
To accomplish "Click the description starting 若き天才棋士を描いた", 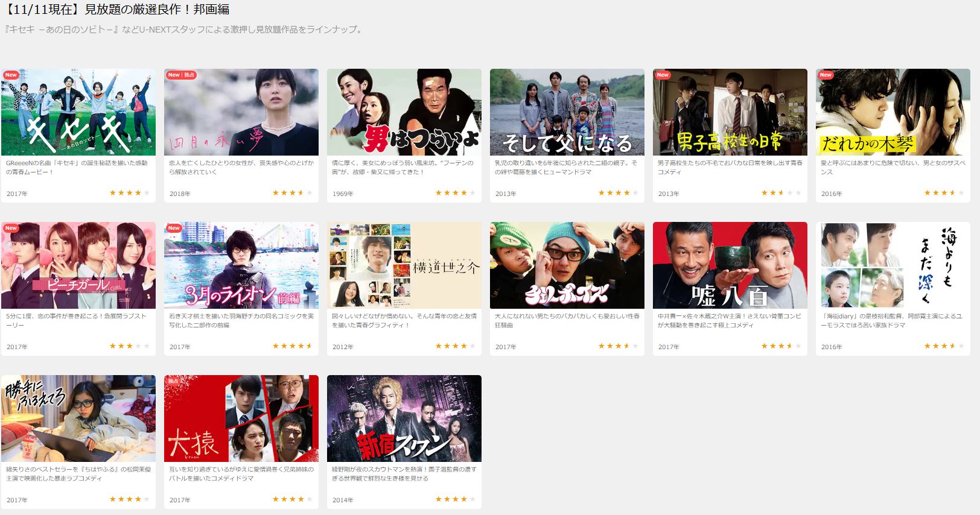I will coord(241,320).
